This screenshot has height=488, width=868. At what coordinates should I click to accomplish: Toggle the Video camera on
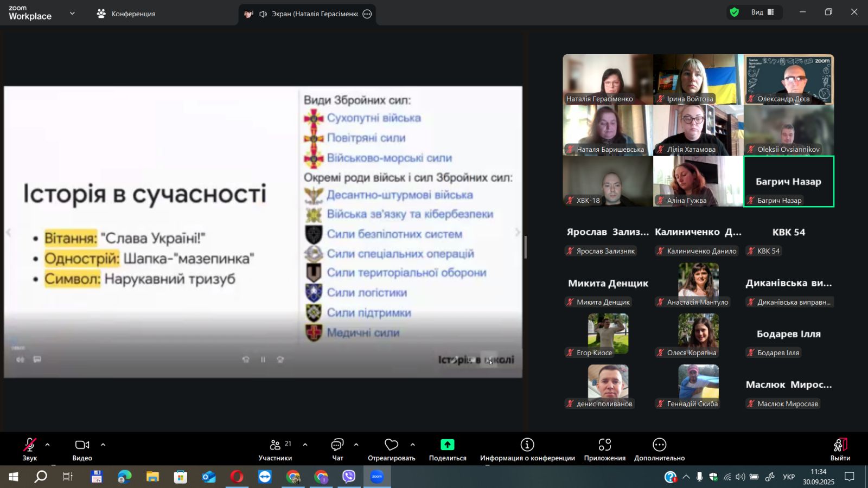[x=82, y=445]
